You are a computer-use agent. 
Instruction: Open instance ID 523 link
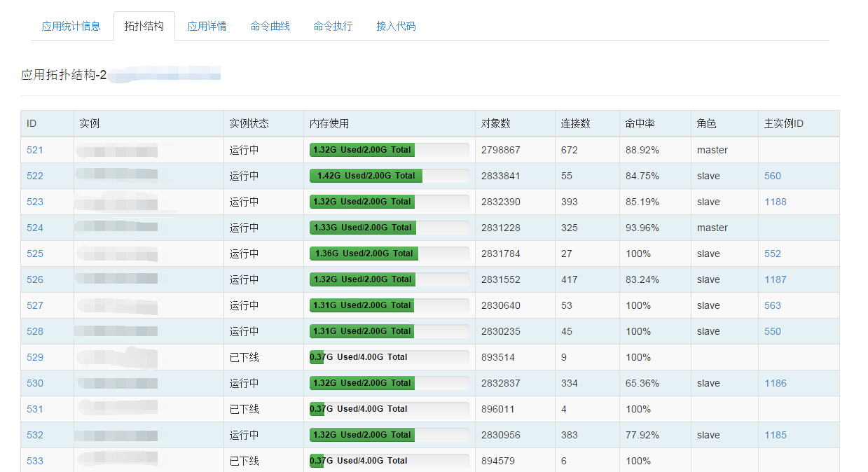tap(35, 202)
